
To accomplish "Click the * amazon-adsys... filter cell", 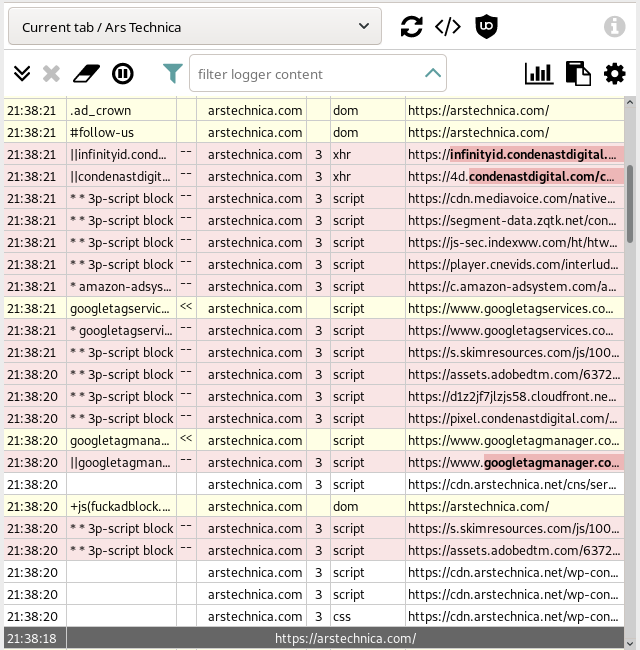I will (121, 286).
